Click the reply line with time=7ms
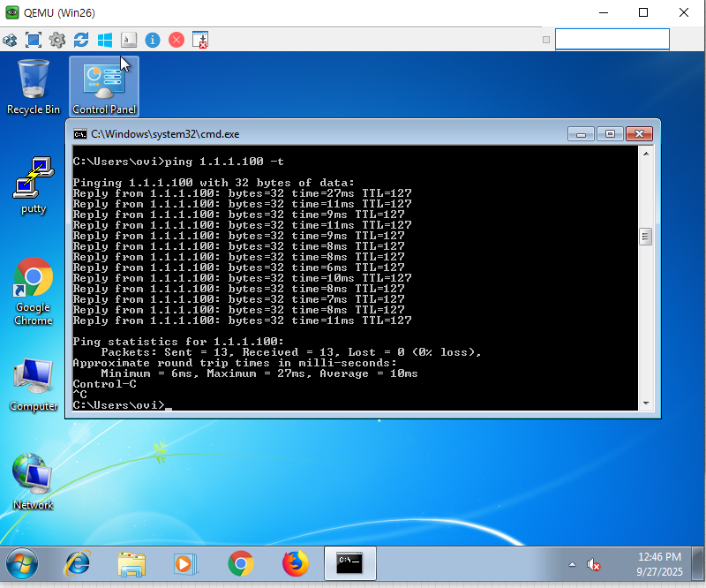The image size is (706, 588). point(238,299)
